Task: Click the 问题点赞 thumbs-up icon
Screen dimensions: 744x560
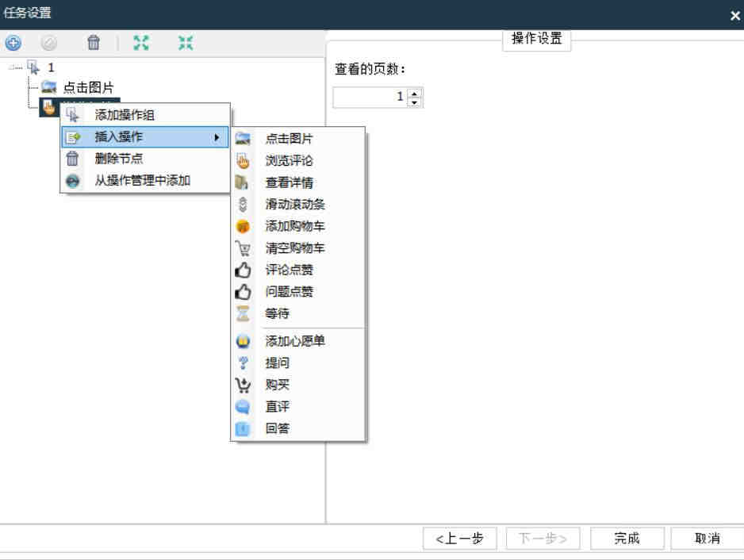Action: (243, 291)
